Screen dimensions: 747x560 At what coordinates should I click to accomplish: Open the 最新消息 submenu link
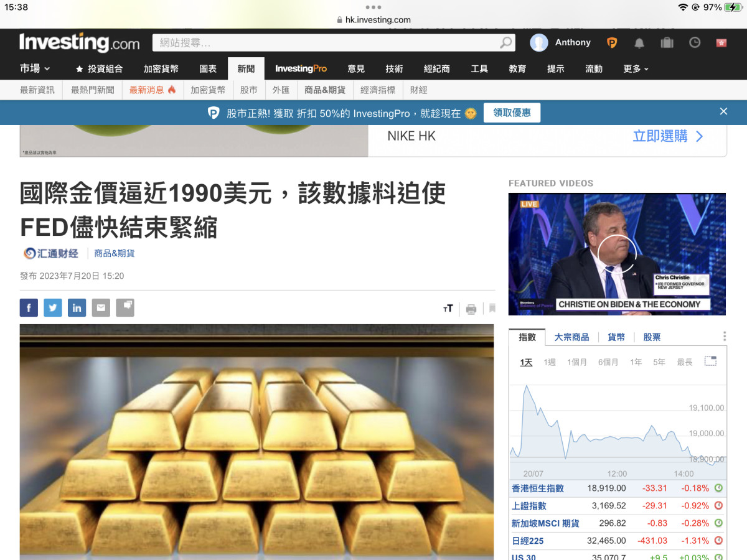point(153,90)
